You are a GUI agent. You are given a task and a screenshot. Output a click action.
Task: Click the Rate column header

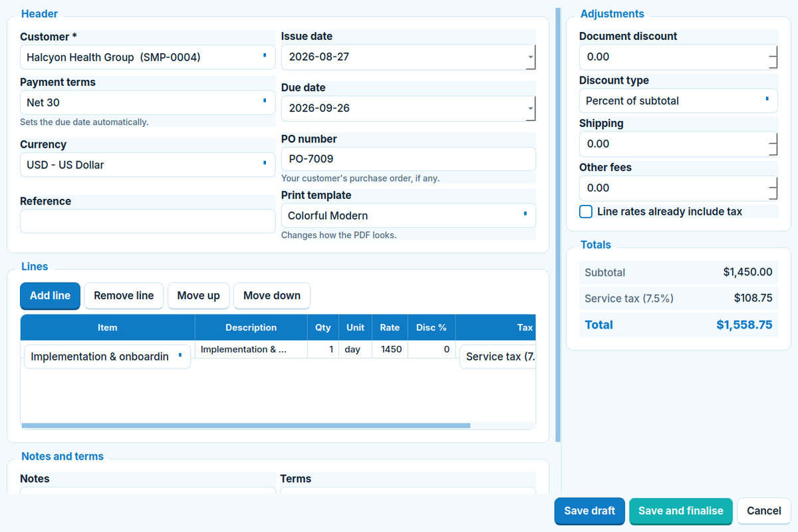point(390,328)
